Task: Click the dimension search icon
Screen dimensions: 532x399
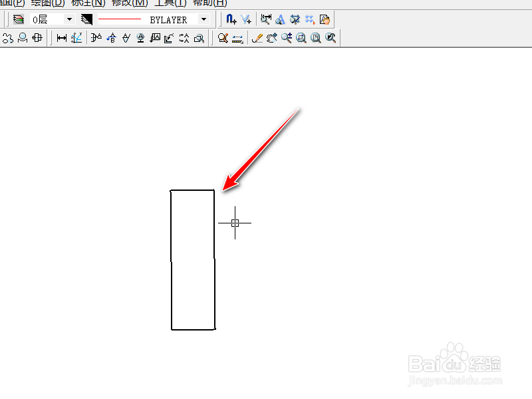Action: coord(265,19)
